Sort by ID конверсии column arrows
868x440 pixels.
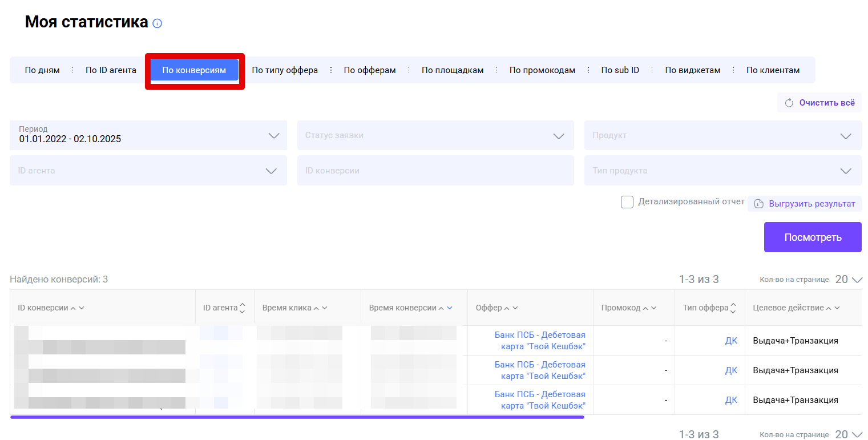pyautogui.click(x=77, y=308)
